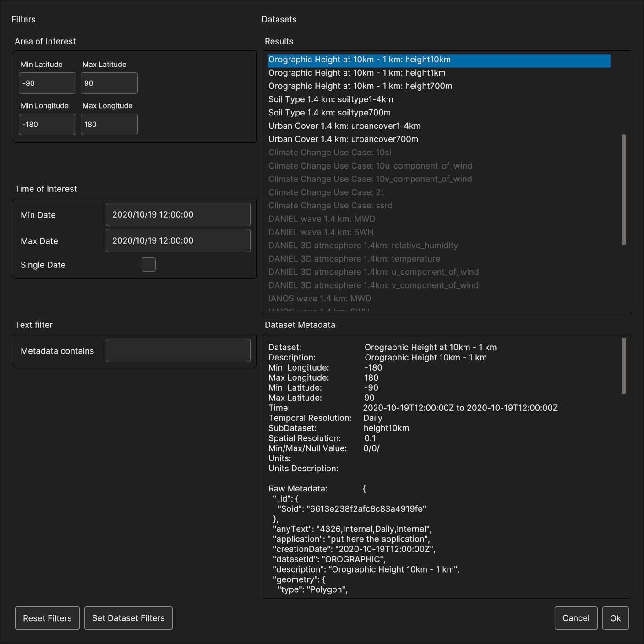Click the $oid value in raw metadata
The height and width of the screenshot is (644, 644).
(x=366, y=509)
